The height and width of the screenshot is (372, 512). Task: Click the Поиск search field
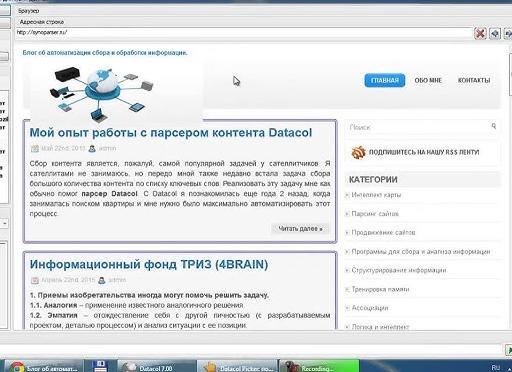(417, 127)
